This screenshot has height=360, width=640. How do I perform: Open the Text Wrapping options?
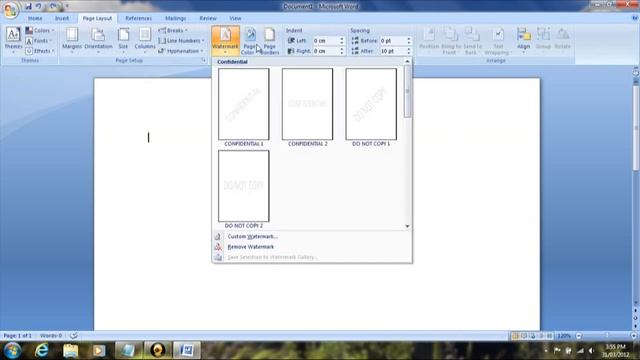[x=498, y=40]
